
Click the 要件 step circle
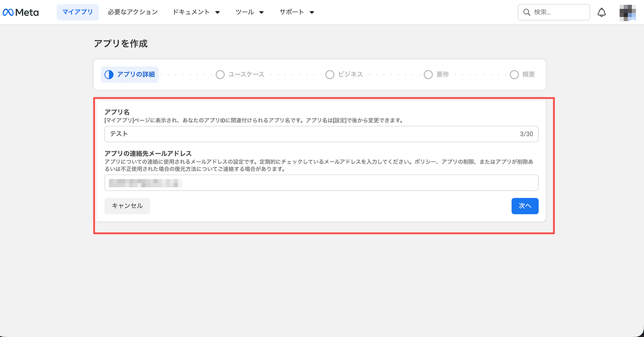pos(428,74)
